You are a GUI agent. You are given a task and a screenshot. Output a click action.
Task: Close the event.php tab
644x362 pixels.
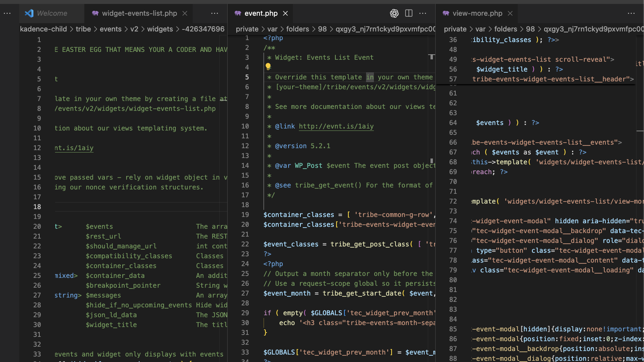pos(285,13)
